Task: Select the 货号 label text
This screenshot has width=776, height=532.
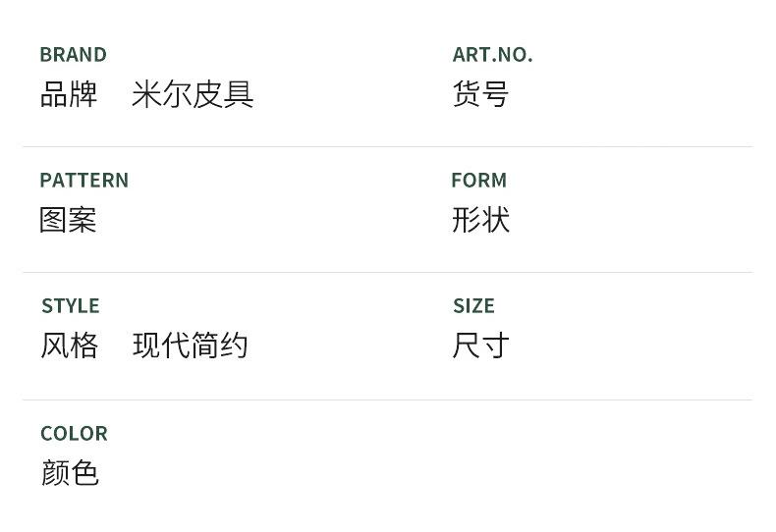Action: tap(480, 94)
